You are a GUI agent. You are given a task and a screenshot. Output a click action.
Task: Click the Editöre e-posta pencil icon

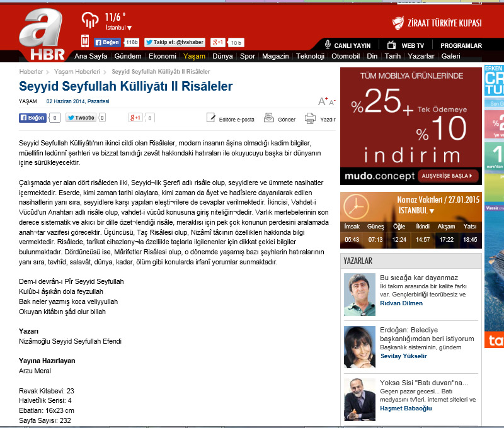click(211, 118)
